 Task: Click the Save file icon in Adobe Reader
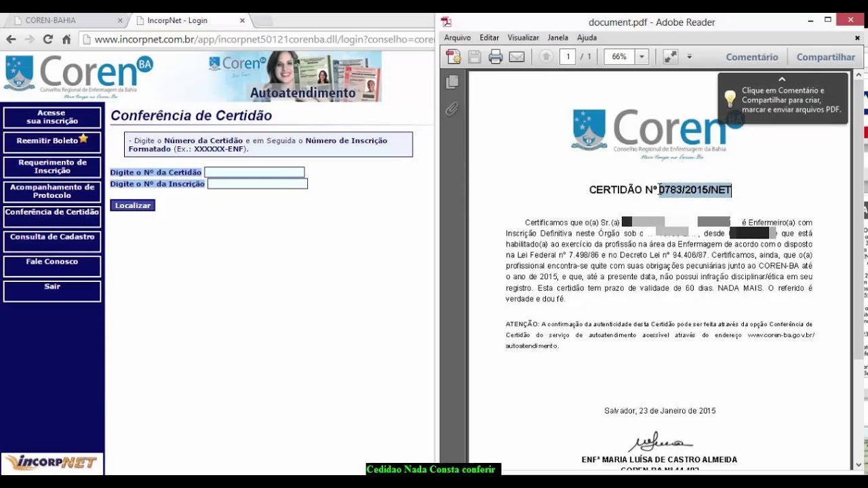point(475,57)
